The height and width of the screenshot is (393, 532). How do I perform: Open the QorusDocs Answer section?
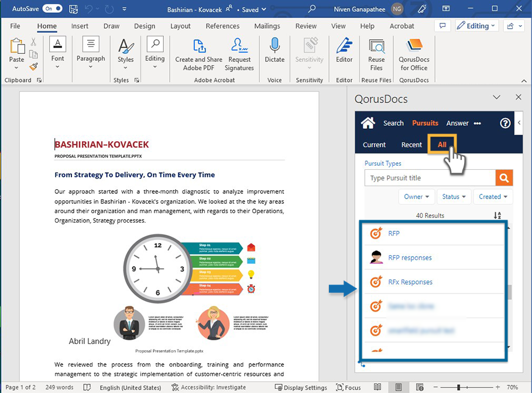click(x=457, y=123)
